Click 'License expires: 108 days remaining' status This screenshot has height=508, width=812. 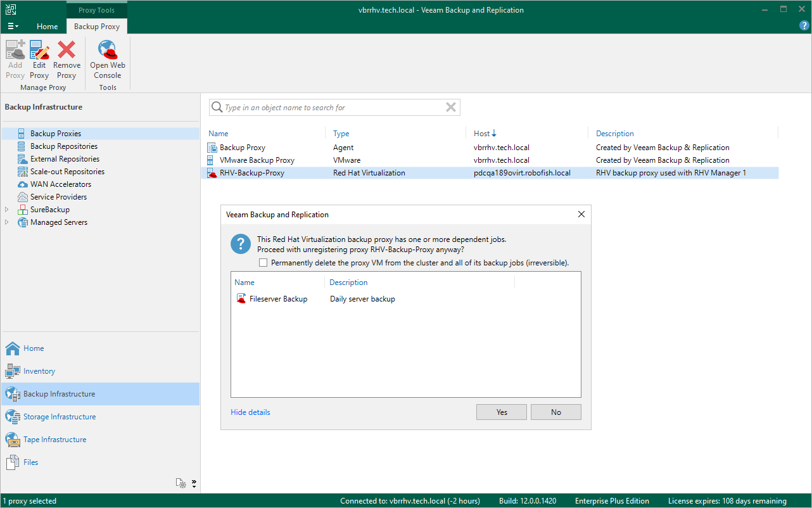tap(727, 501)
